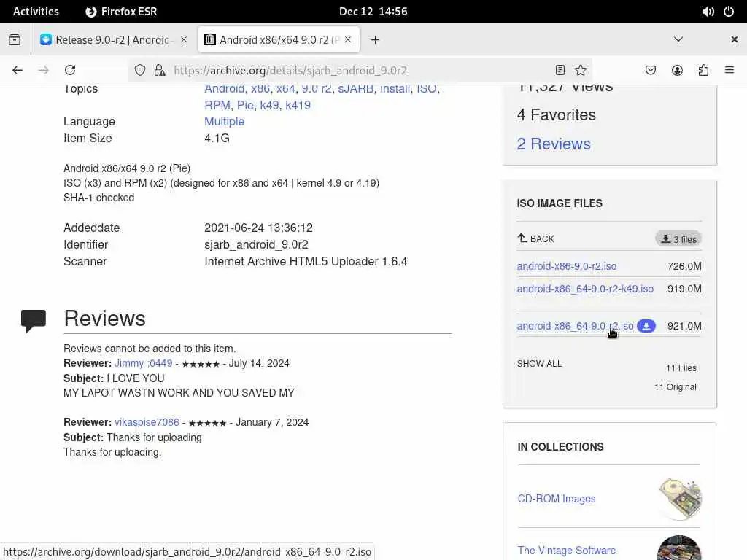This screenshot has height=560, width=747.
Task: Open android-x86_64-9.0-r2.iso link
Action: 575,326
